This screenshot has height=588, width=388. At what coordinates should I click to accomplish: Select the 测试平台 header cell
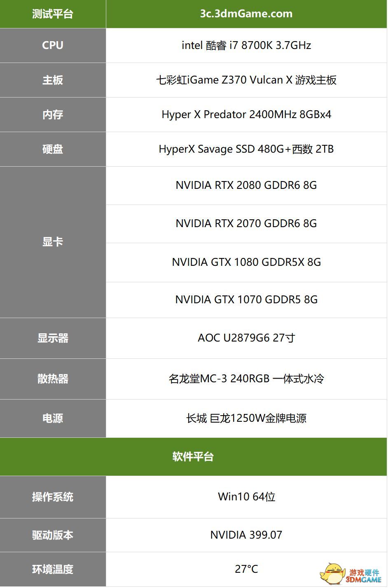click(53, 14)
